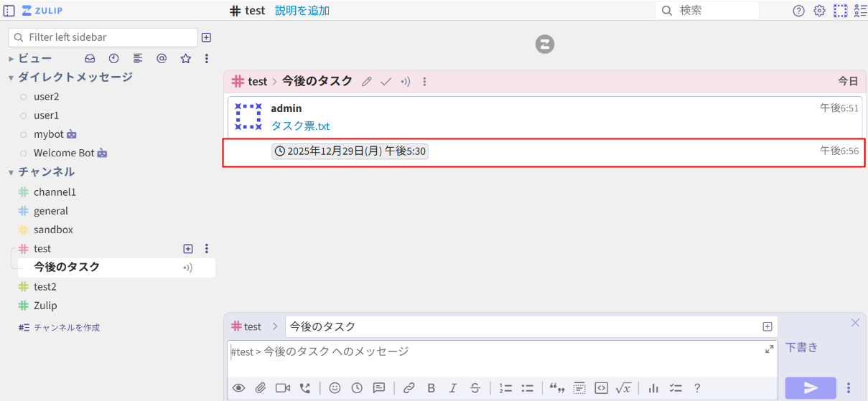Open the タスク票.txt attachment link

pos(300,126)
